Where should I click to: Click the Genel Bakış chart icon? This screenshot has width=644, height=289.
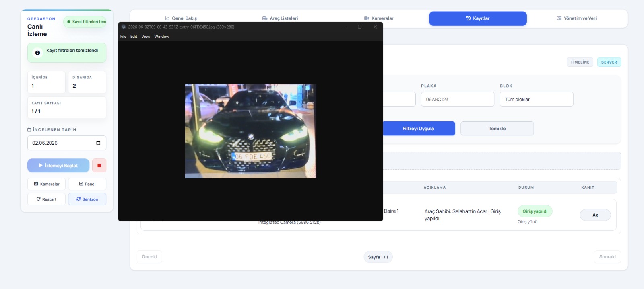coord(167,18)
